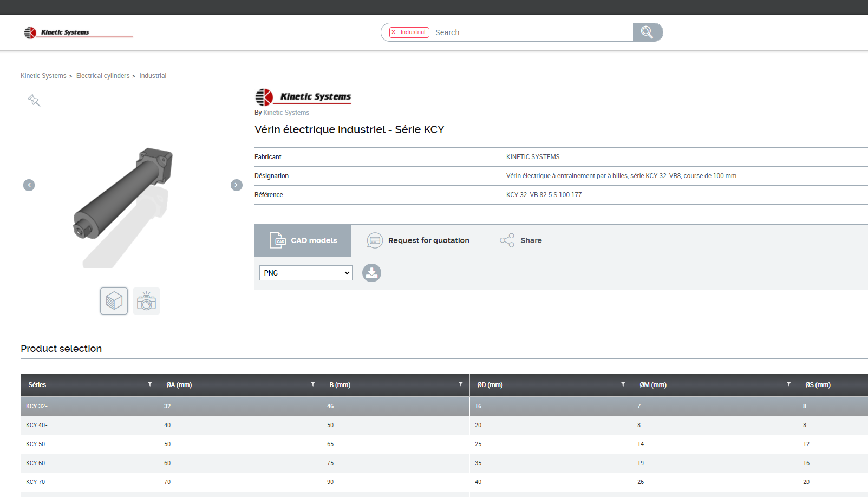Open the ØA (mm) column filter

312,384
